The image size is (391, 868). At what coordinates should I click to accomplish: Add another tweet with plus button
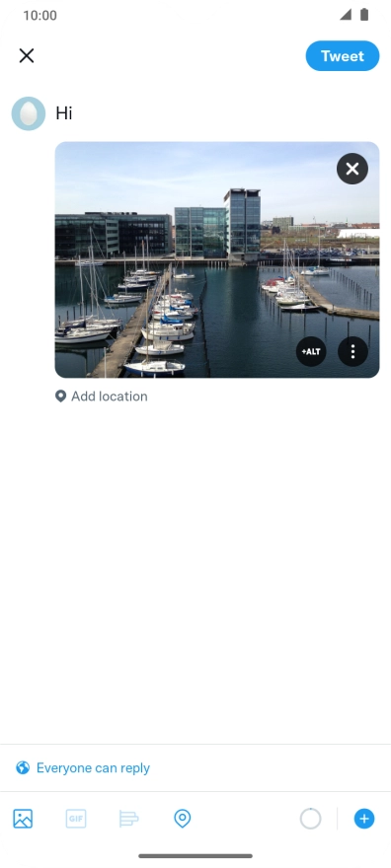[364, 818]
